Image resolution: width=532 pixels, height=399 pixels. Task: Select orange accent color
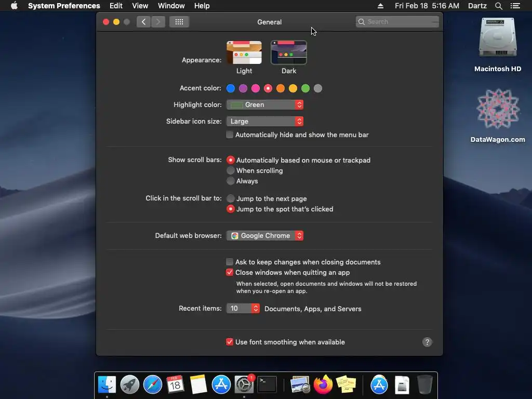click(281, 88)
